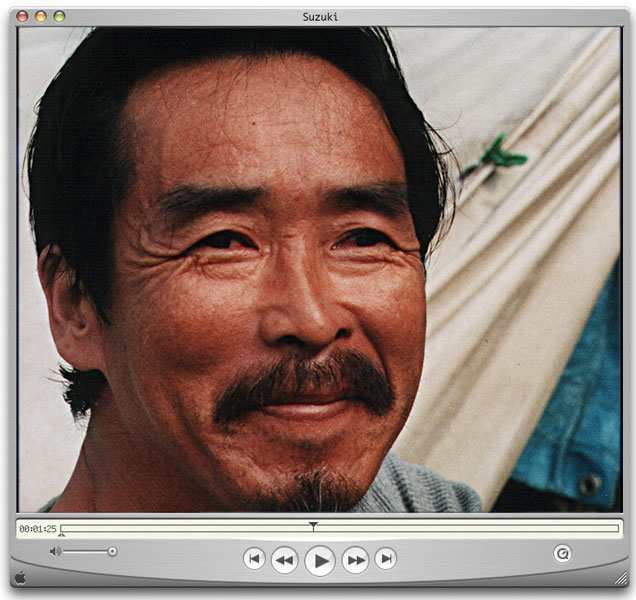Click the rewind button

284,560
